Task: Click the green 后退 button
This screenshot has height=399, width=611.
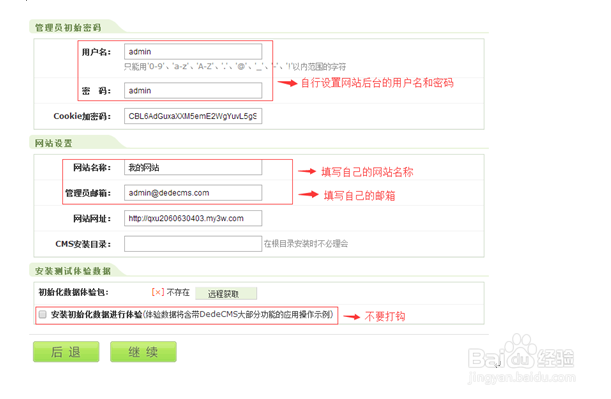Action: coord(66,352)
